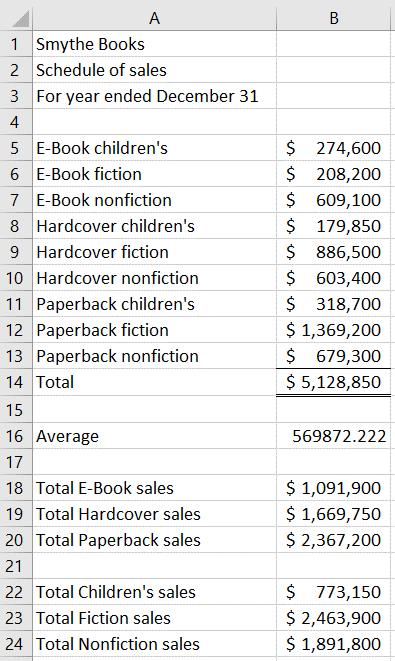Click the E-Book nonfiction label cell
Screen dimensions: 395x661
pos(154,200)
